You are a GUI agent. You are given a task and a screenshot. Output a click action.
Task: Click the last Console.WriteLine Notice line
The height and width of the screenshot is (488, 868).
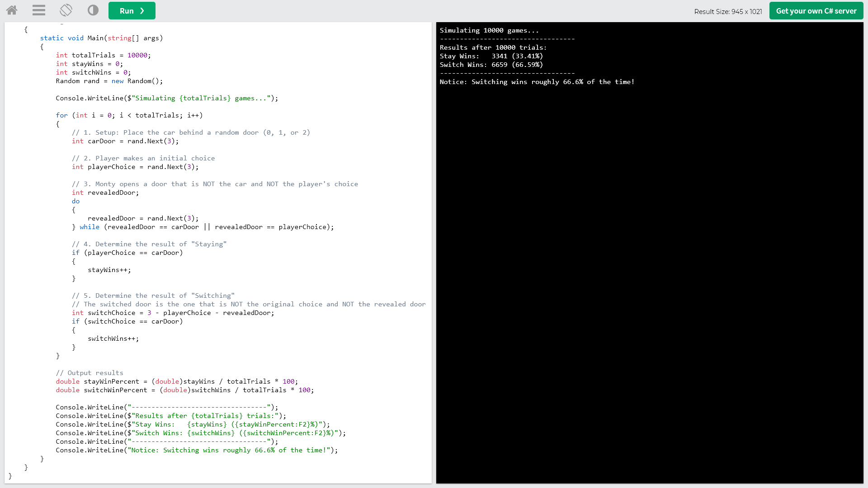coord(197,450)
